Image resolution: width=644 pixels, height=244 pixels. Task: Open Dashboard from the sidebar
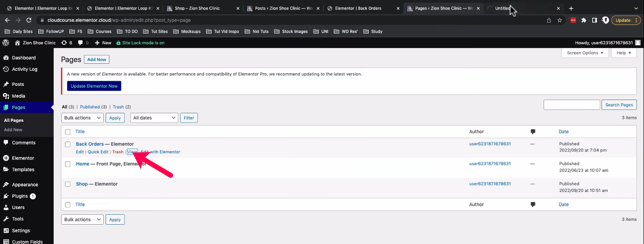[x=24, y=58]
